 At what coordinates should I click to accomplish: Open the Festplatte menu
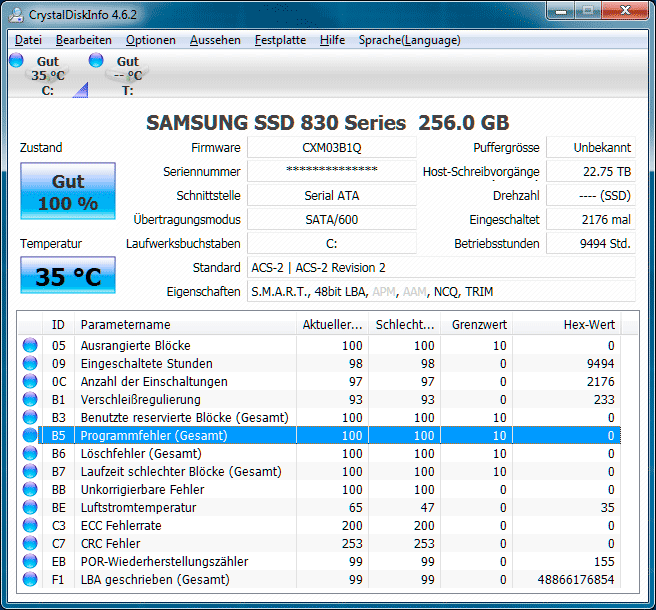280,40
